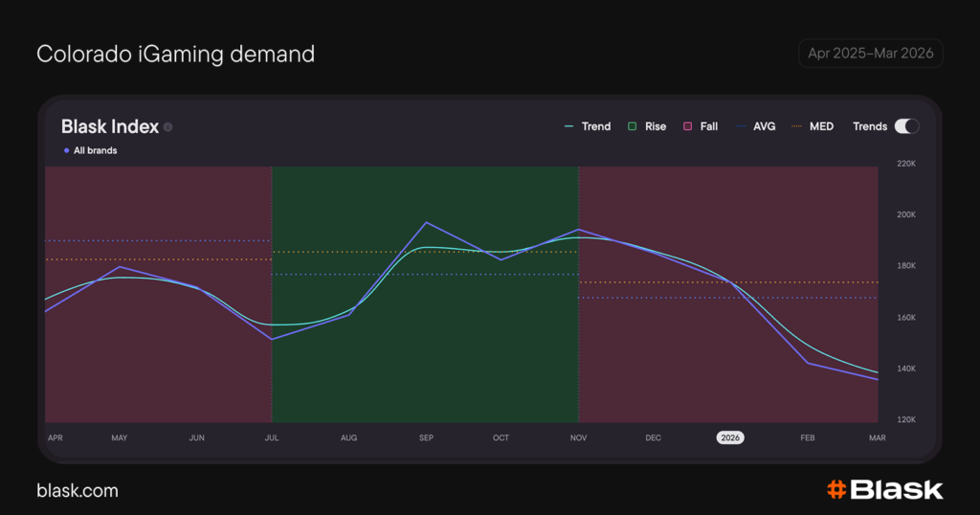Click the All brands series label
The height and width of the screenshot is (515, 980).
tap(96, 150)
